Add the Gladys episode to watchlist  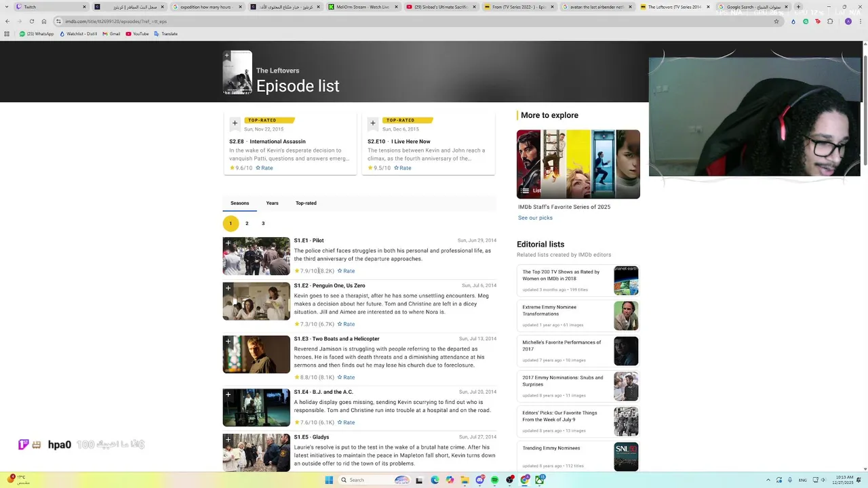coord(229,440)
